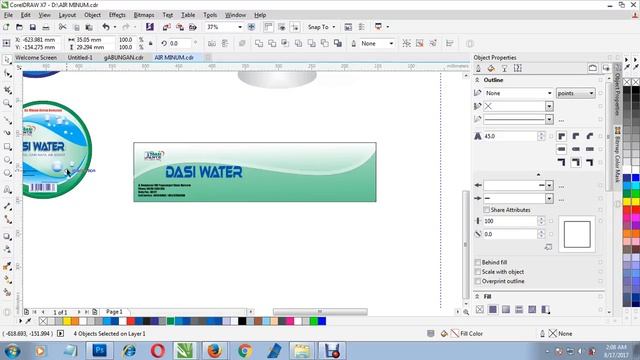Open Photoshop from the taskbar
The image size is (640, 360).
99,351
